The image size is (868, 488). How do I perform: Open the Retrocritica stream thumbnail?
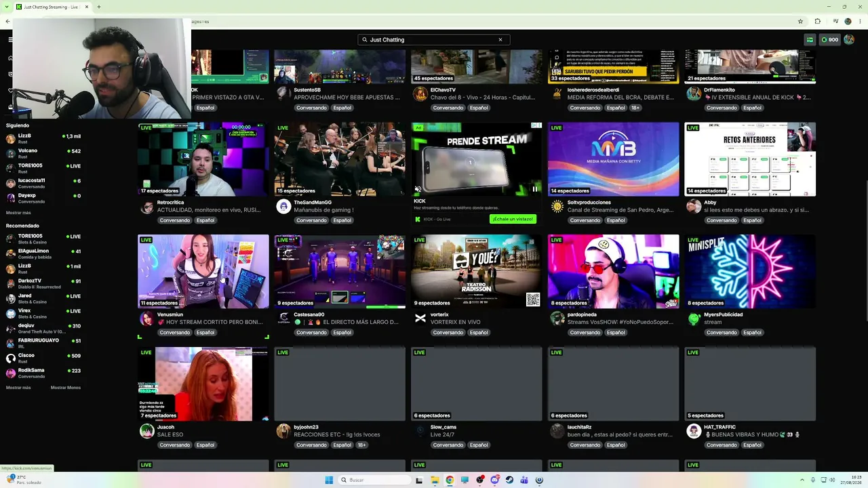point(203,159)
